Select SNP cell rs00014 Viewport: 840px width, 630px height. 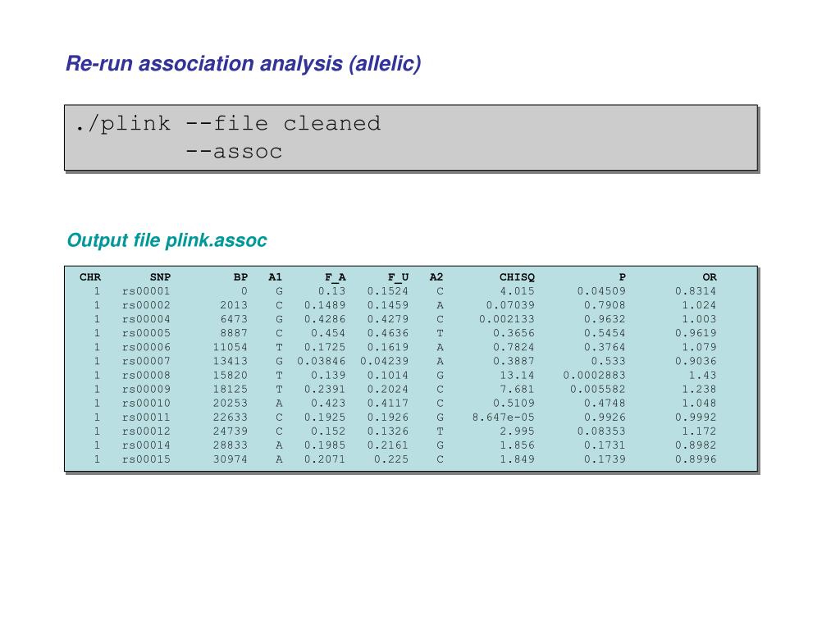(146, 445)
